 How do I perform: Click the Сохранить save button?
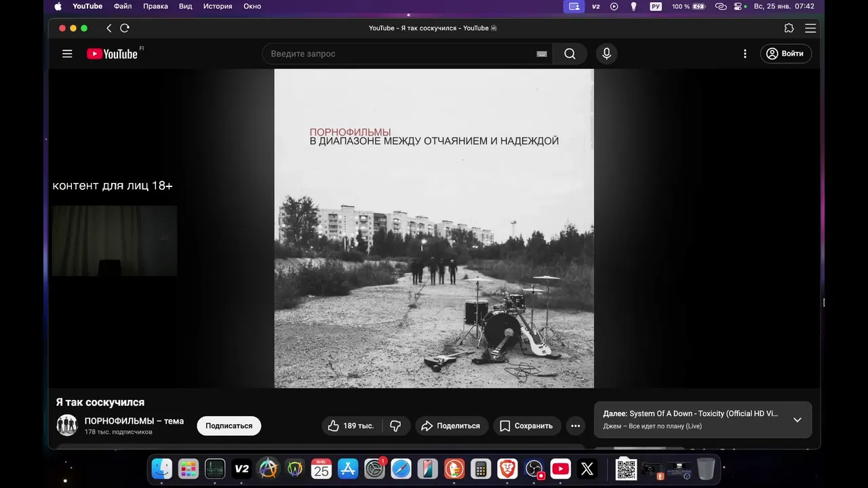coord(526,426)
